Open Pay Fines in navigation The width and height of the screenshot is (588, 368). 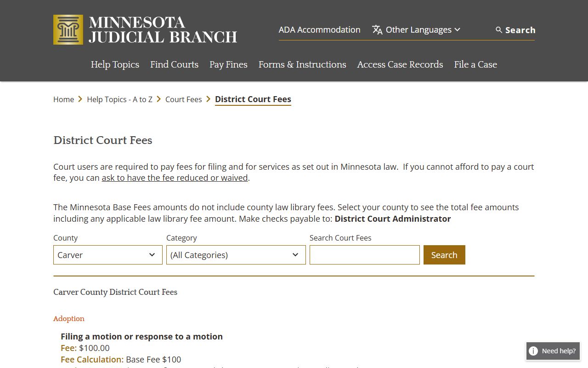228,64
